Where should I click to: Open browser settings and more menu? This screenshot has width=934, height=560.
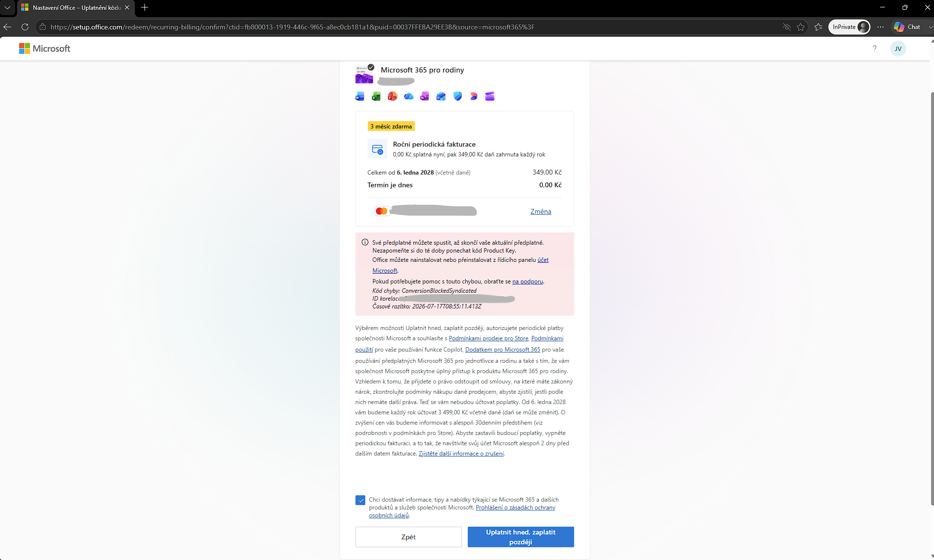881,27
